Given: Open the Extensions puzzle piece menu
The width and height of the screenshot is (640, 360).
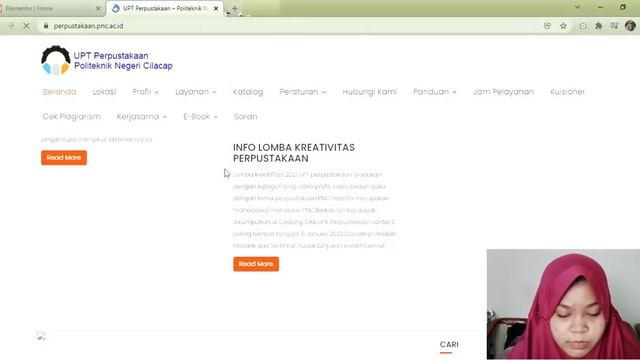Looking at the screenshot, I should click(598, 26).
